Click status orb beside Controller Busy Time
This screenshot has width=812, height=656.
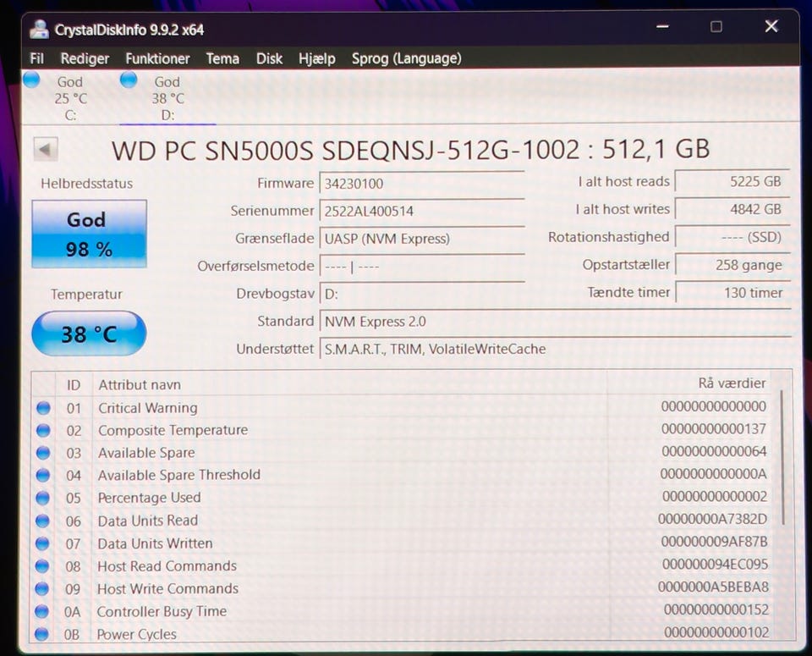[x=41, y=612]
